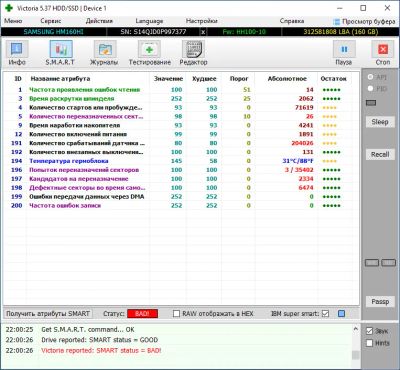Switch to the Тестирование section
This screenshot has height=370, width=400.
coord(150,53)
